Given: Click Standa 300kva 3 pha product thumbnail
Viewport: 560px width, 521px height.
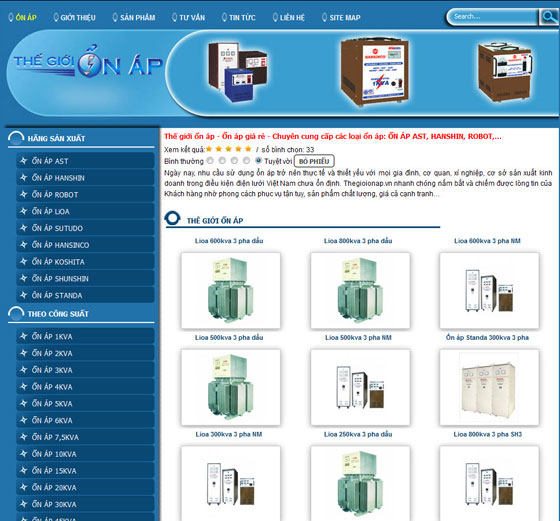Looking at the screenshot, I should 489,387.
